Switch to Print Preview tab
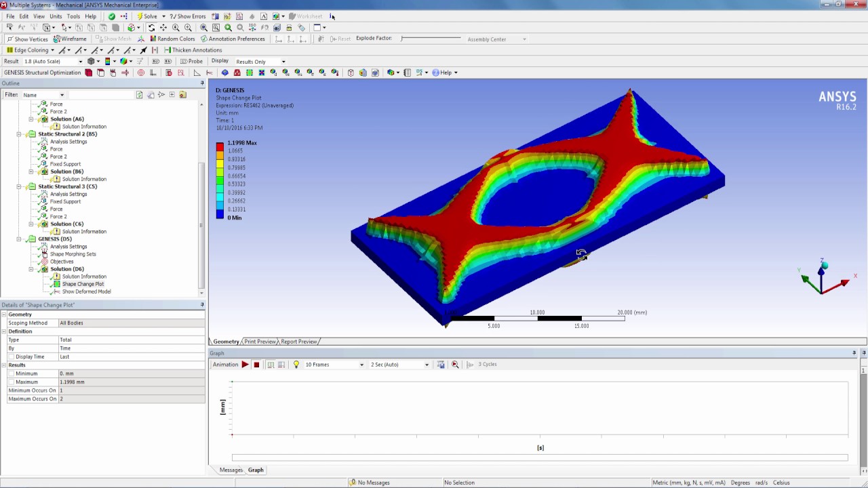 tap(260, 342)
